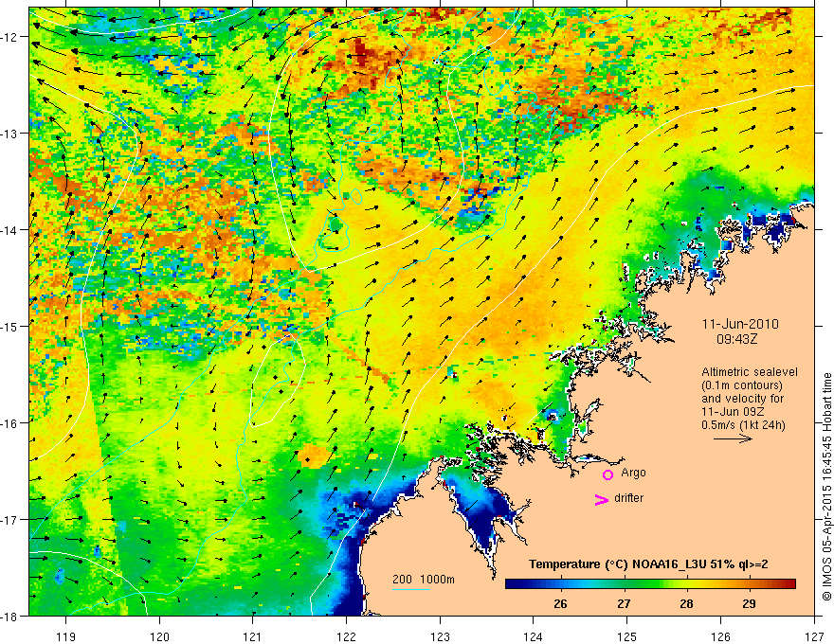Click the latitude axis label '-15'
This screenshot has height=644, width=834.
[10, 326]
